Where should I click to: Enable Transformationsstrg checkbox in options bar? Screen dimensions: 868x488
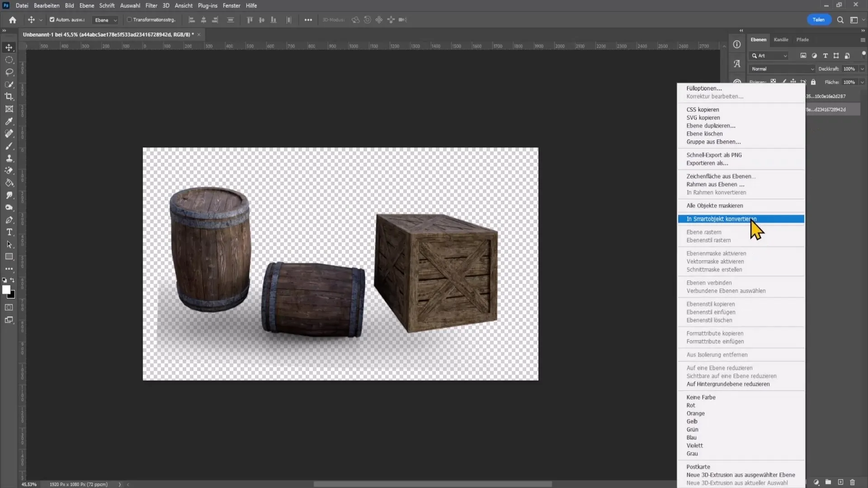tap(128, 20)
